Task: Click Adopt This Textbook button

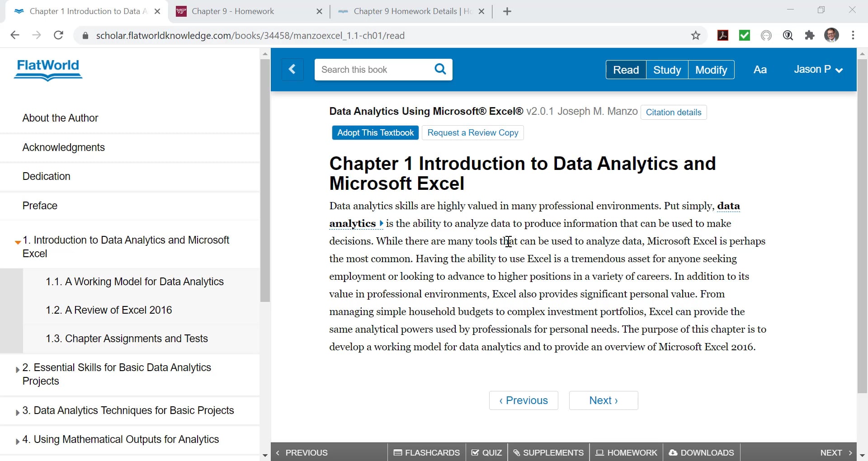Action: point(375,132)
